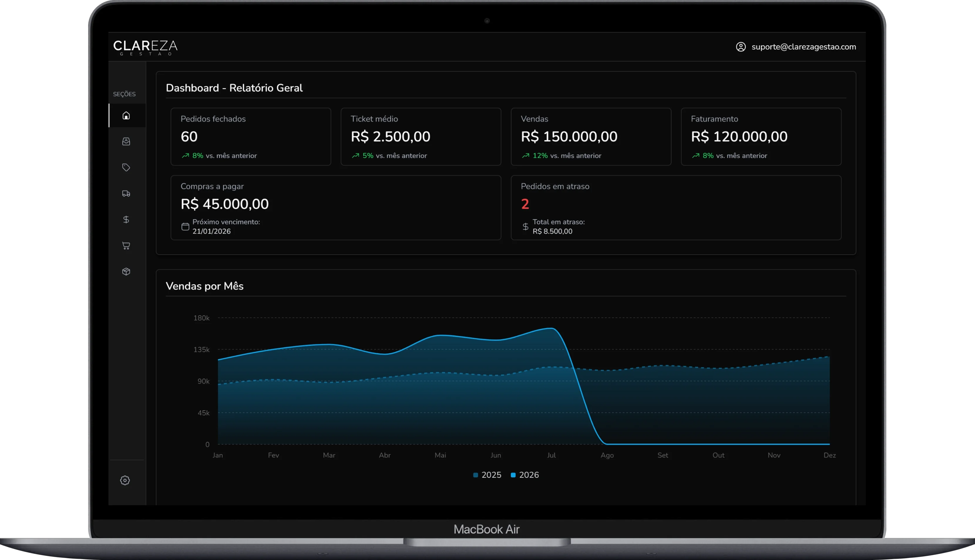Open the home dashboard section
The height and width of the screenshot is (560, 975).
pyautogui.click(x=126, y=115)
